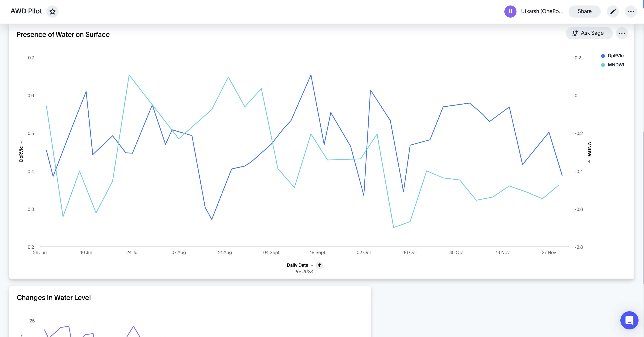The width and height of the screenshot is (644, 337).
Task: Open the liveboard more options menu
Action: pyautogui.click(x=631, y=12)
